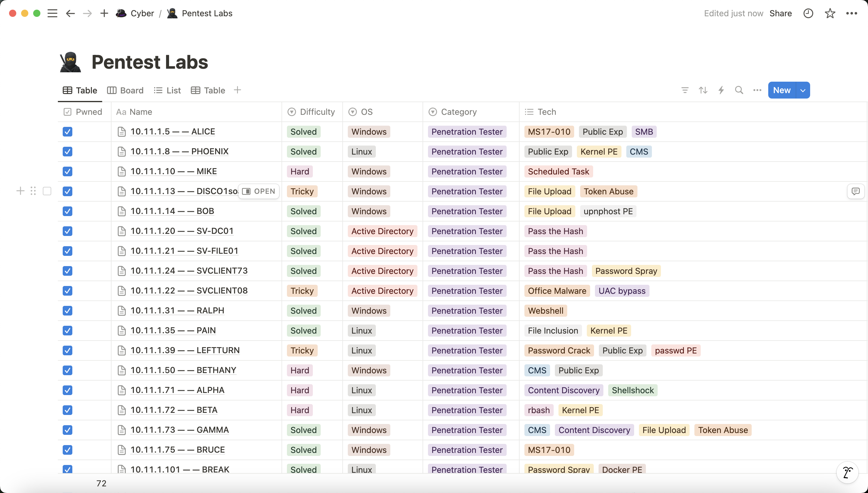Open the top-right page options ellipsis
This screenshot has width=868, height=493.
[851, 13]
